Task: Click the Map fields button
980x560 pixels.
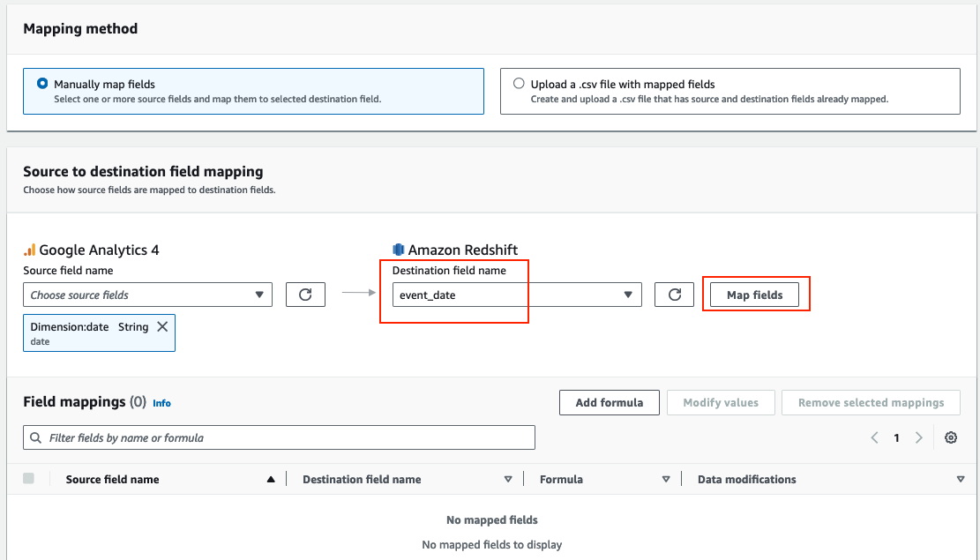Action: click(x=756, y=295)
